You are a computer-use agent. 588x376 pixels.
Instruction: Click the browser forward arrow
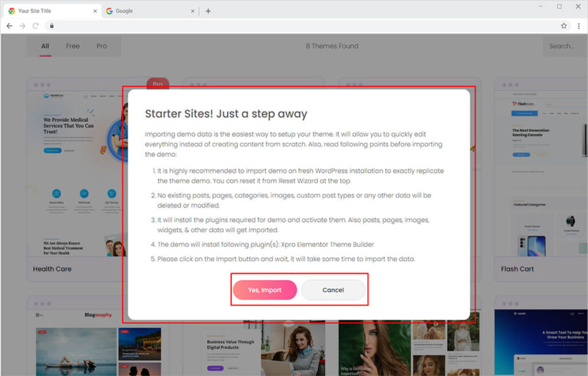(x=22, y=26)
